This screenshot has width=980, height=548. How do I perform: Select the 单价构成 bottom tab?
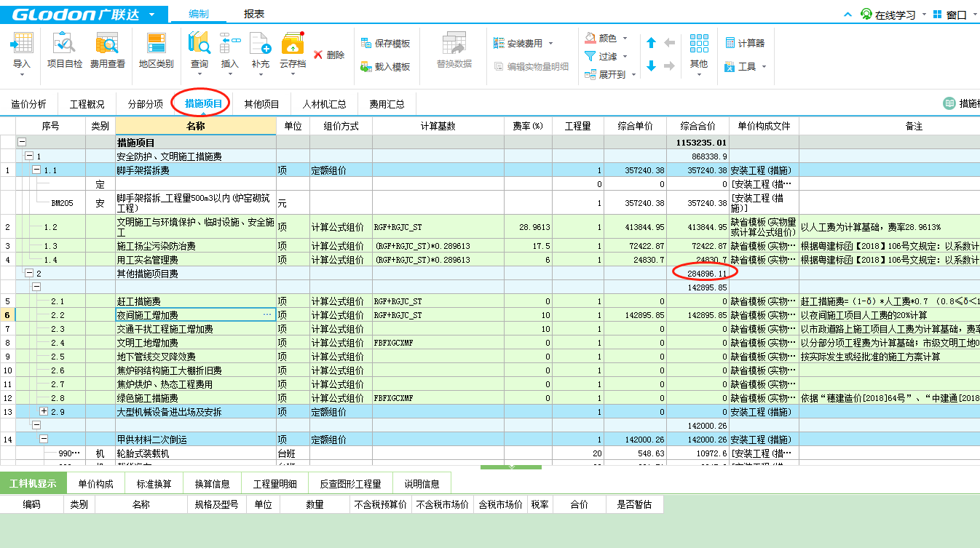tap(95, 483)
